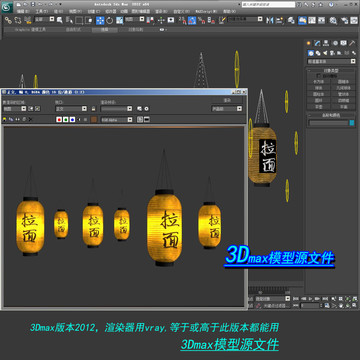Click the Align tool icon
This screenshot has width=360, height=360.
pos(279,20)
